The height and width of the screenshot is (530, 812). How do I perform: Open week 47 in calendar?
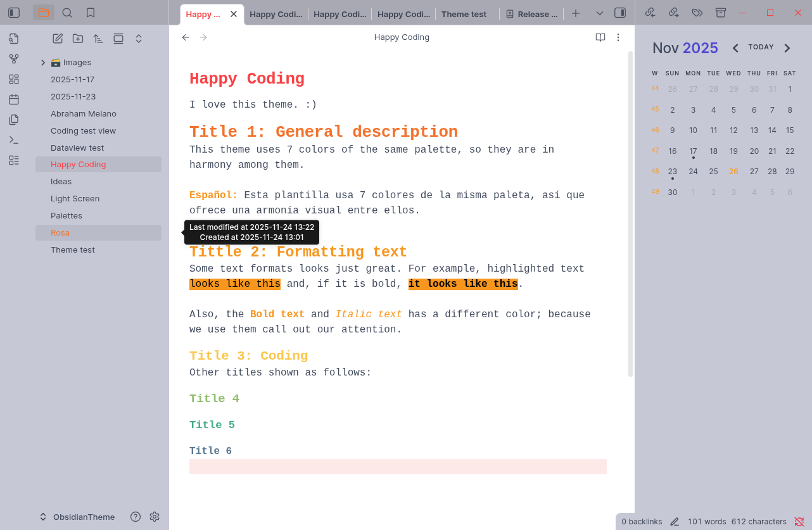click(655, 151)
